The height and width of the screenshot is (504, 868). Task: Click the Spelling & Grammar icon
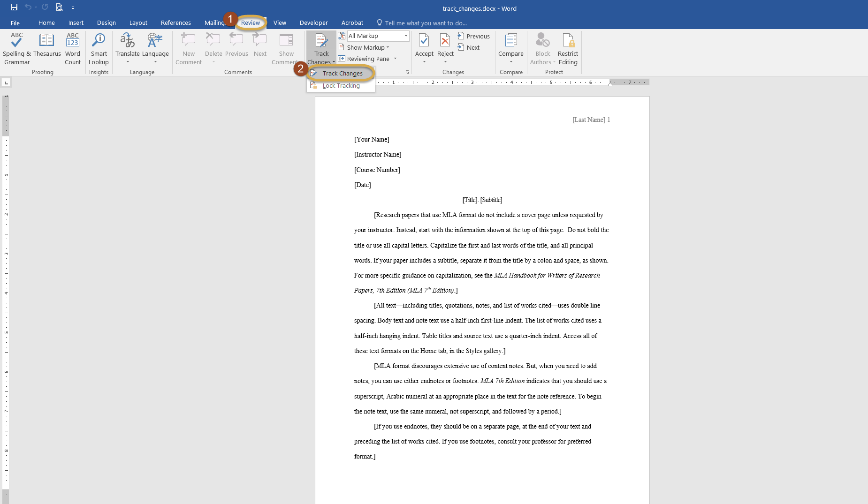pos(16,41)
